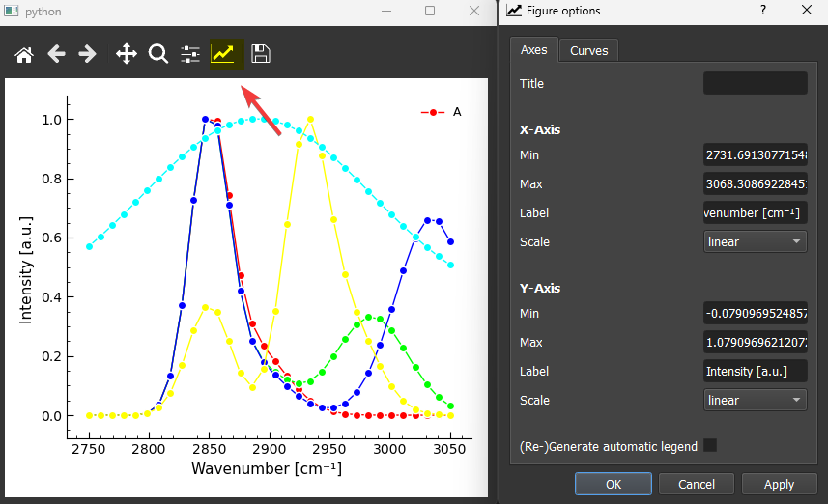Click the Y-Axis section heading
The width and height of the screenshot is (828, 504).
point(540,288)
